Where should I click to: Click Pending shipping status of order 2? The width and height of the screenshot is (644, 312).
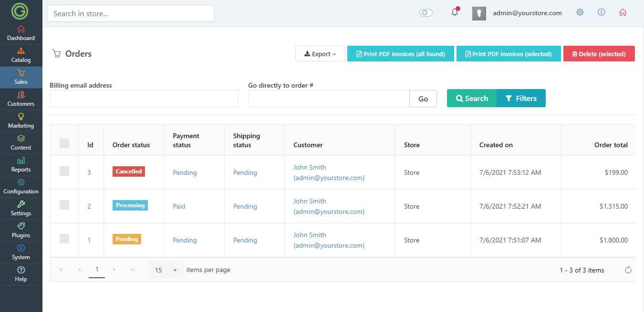[245, 206]
